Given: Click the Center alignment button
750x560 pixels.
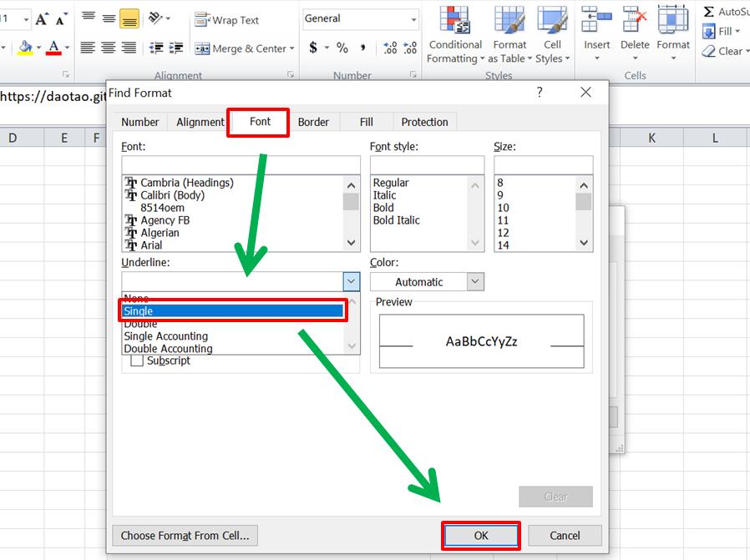Looking at the screenshot, I should (x=108, y=48).
